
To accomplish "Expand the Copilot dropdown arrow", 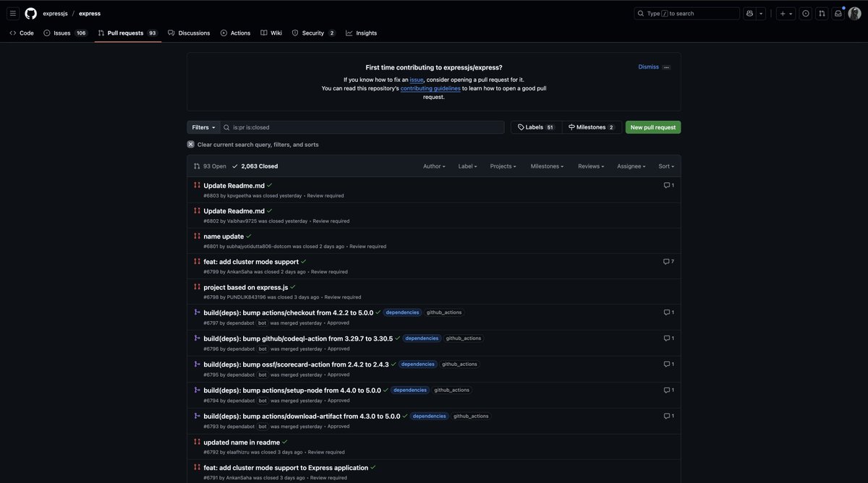I will coord(761,13).
